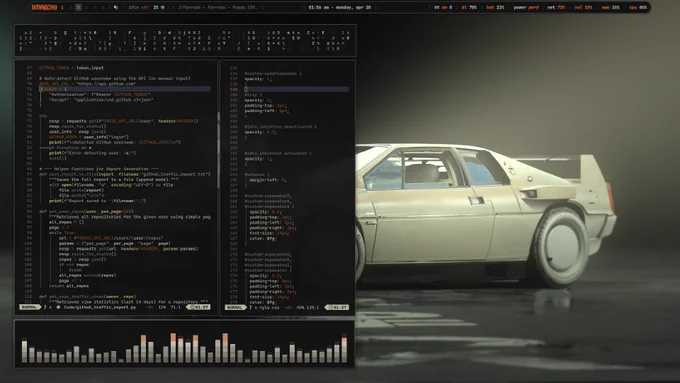
Task: Click the highlighted line 139 in the CSS editor
Action: click(296, 89)
